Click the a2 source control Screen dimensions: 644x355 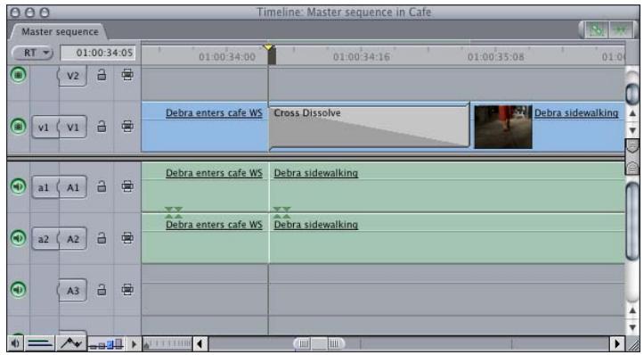click(x=44, y=239)
